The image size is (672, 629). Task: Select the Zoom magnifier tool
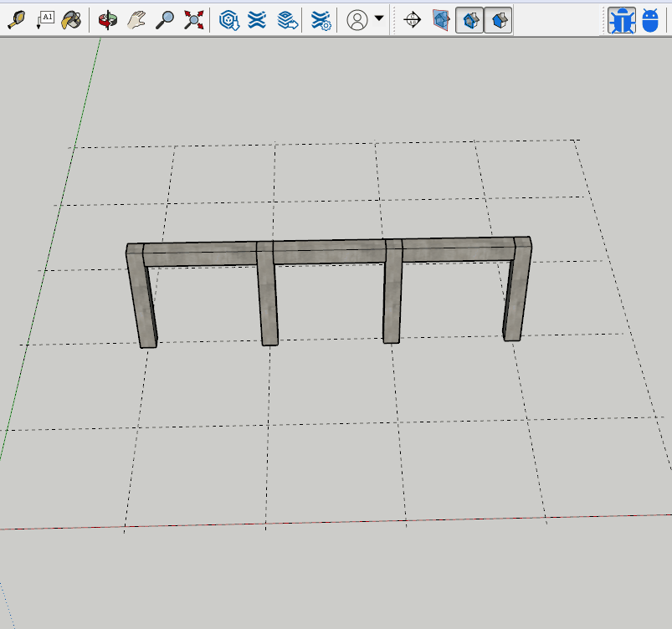(x=165, y=20)
